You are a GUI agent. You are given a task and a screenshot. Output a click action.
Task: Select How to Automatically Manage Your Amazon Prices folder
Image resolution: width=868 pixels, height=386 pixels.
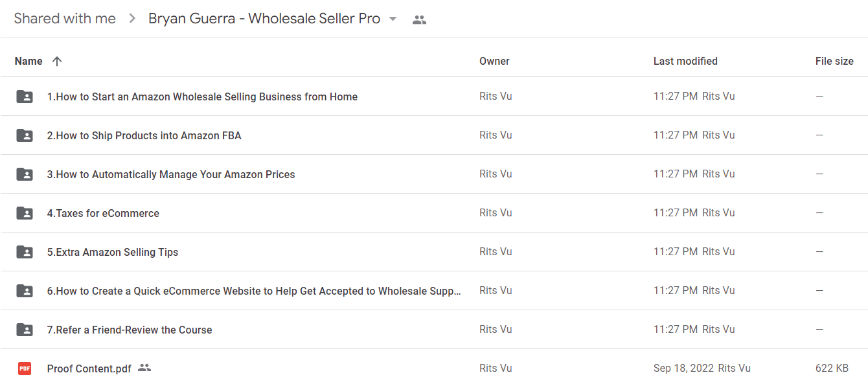434,174
